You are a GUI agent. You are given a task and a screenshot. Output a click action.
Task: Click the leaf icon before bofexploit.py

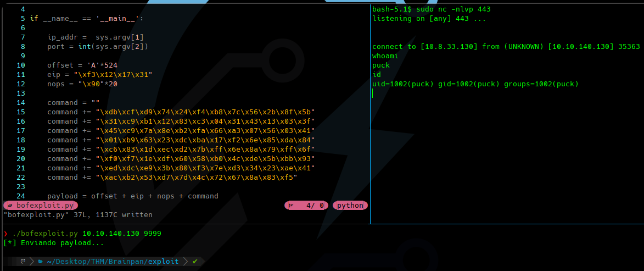click(x=10, y=205)
